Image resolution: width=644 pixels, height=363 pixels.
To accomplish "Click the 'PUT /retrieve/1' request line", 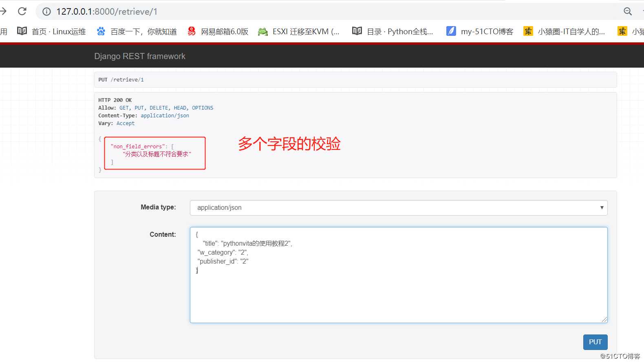I will (x=121, y=80).
